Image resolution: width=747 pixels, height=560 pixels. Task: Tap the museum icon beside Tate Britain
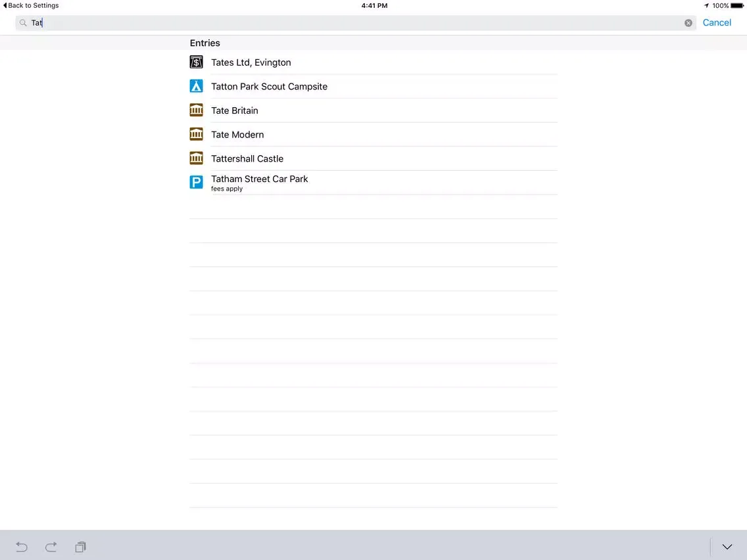196,110
